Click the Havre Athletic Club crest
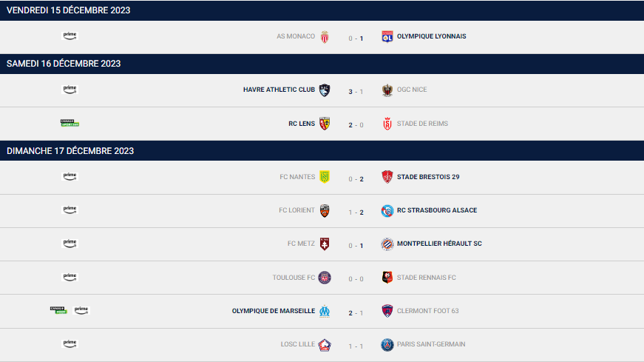 325,90
